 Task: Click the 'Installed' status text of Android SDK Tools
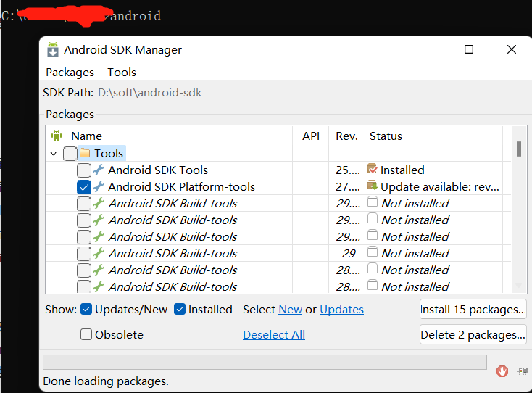tap(402, 170)
